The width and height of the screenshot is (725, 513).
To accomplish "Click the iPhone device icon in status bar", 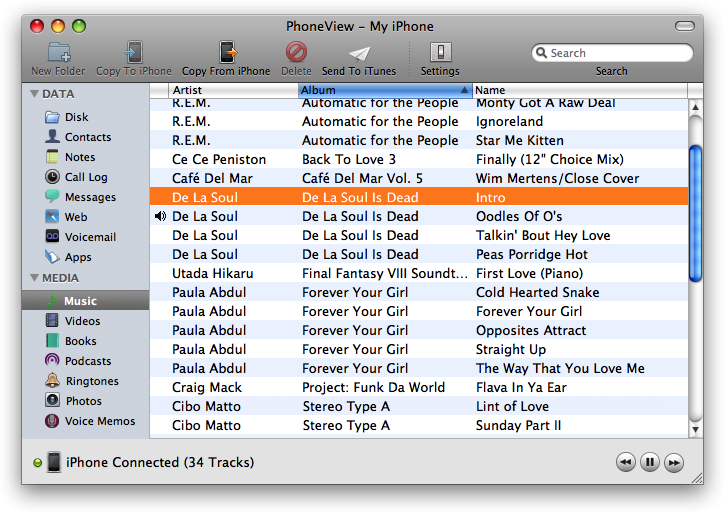I will tap(54, 462).
